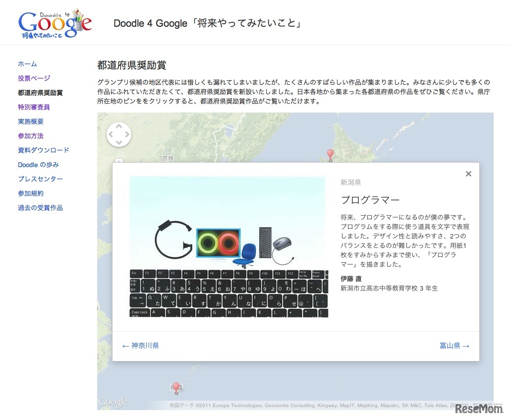The width and height of the screenshot is (510, 420).
Task: Click the Google watermark on the map corner
Action: [113, 402]
